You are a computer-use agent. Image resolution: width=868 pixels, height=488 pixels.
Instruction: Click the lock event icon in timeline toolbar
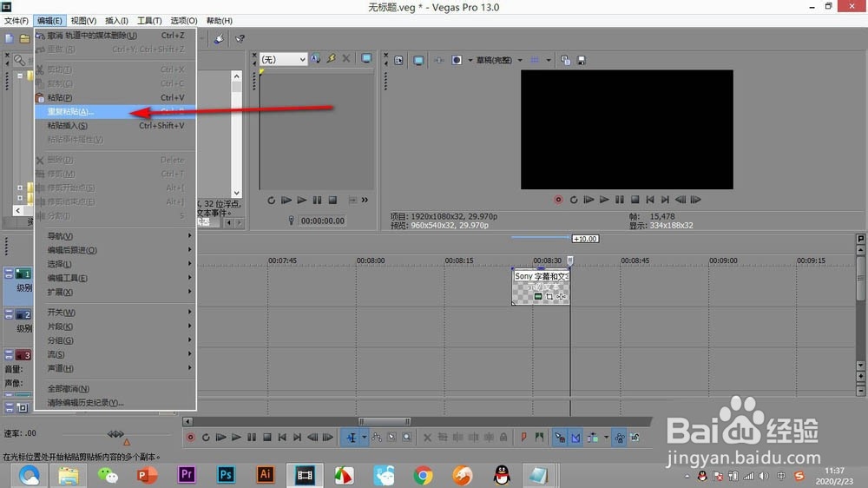tap(503, 437)
